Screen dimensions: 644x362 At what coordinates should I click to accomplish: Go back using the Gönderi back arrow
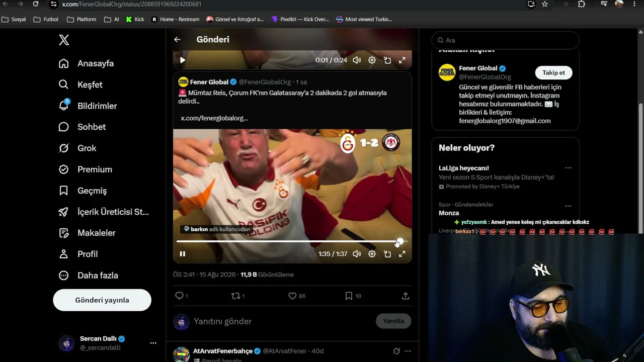pos(177,39)
